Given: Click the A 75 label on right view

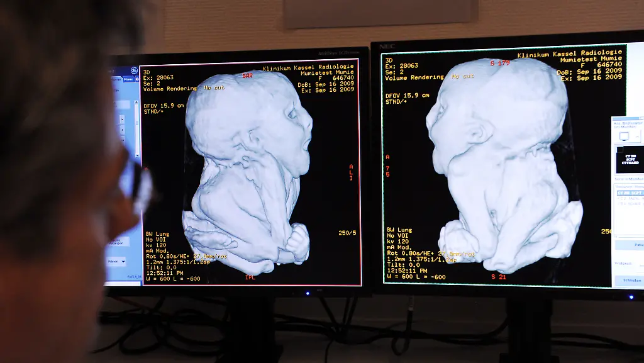Looking at the screenshot, I should tap(387, 165).
